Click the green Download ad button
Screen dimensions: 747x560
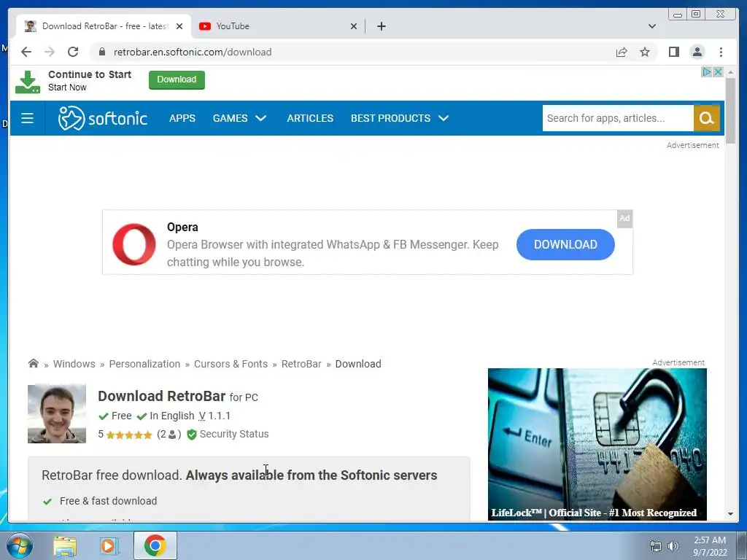pyautogui.click(x=177, y=79)
